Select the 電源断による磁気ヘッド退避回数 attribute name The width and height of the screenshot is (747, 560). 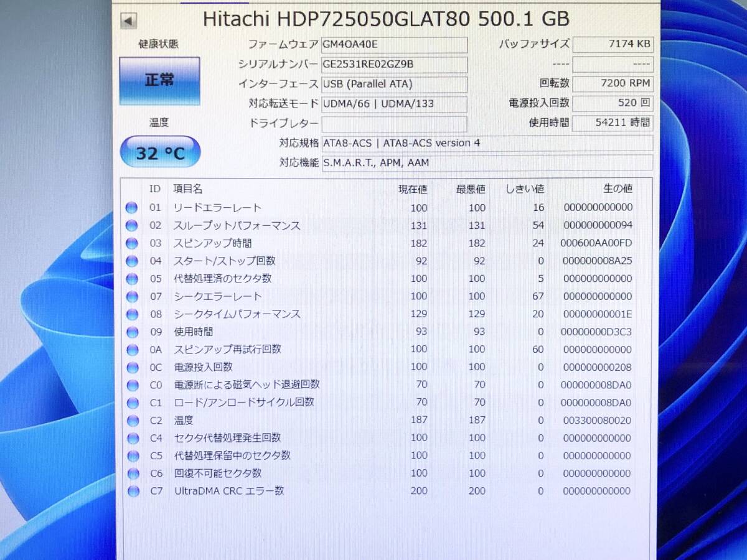coord(247,385)
